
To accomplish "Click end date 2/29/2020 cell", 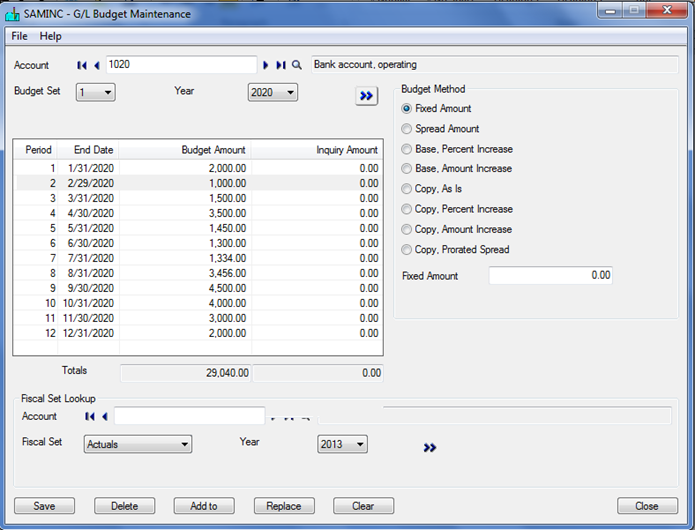I will coord(88,183).
